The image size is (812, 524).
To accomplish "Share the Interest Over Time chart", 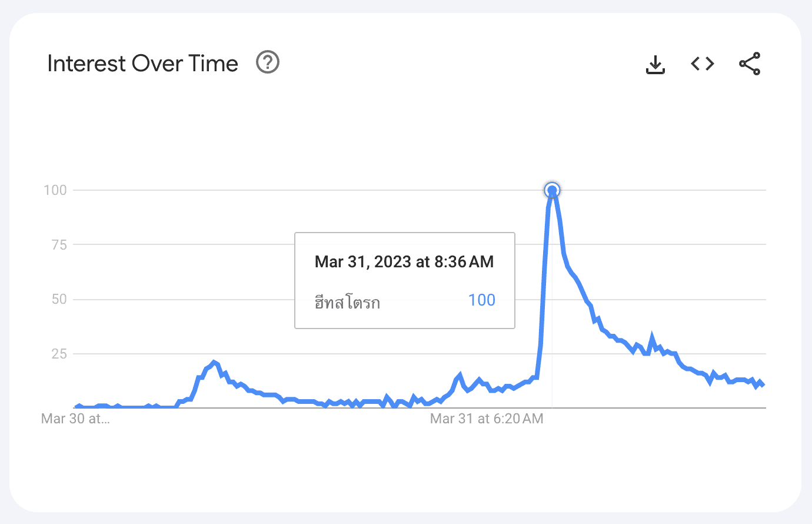I will pos(750,64).
